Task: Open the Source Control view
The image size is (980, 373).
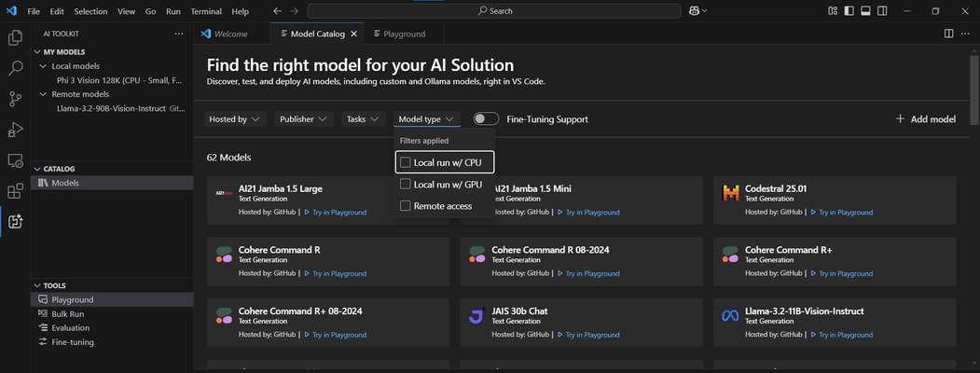Action: coord(15,99)
